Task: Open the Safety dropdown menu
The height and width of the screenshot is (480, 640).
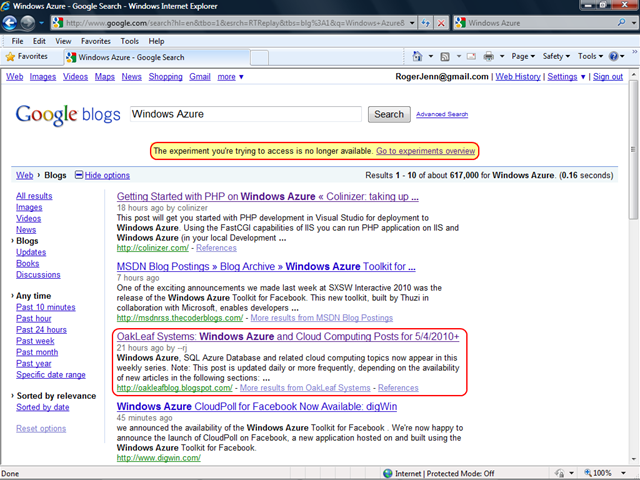Action: tap(556, 56)
